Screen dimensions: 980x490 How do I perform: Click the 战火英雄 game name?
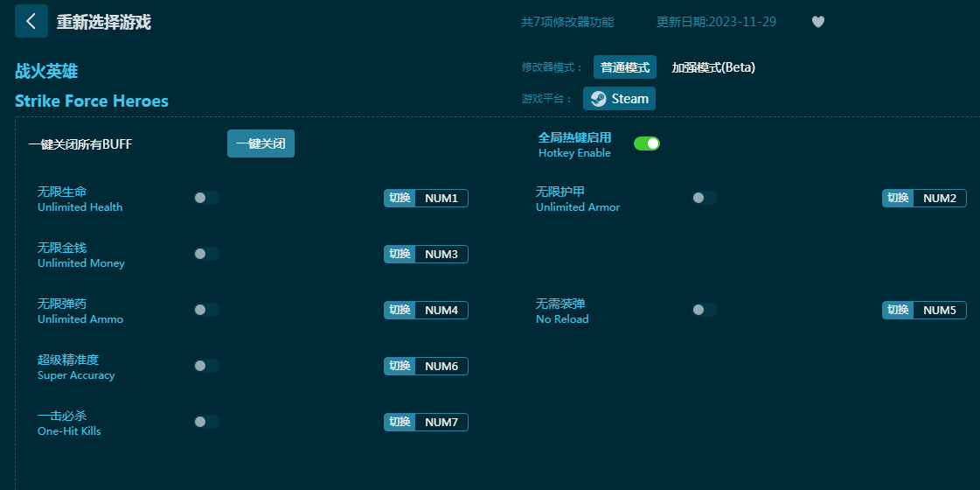coord(46,72)
